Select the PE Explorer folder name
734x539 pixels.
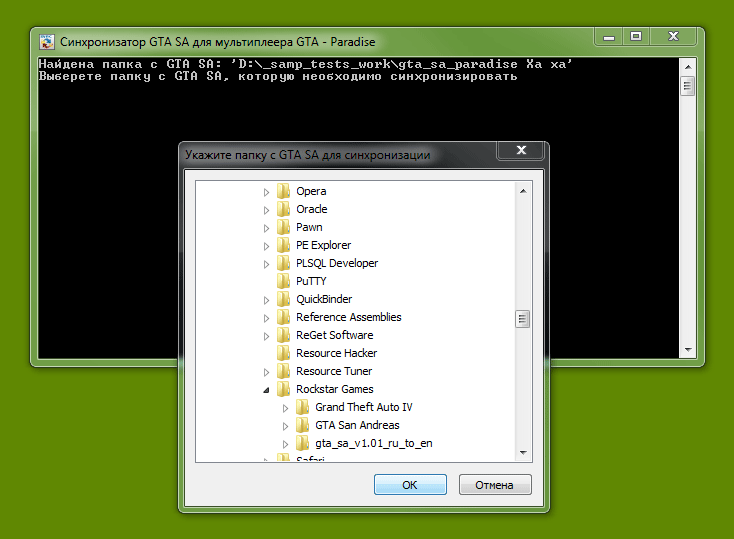click(323, 245)
